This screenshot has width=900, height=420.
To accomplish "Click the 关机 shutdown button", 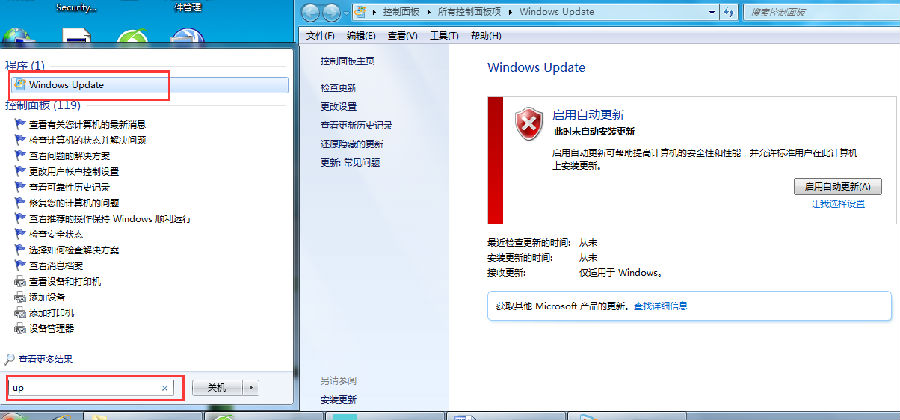I will [218, 388].
